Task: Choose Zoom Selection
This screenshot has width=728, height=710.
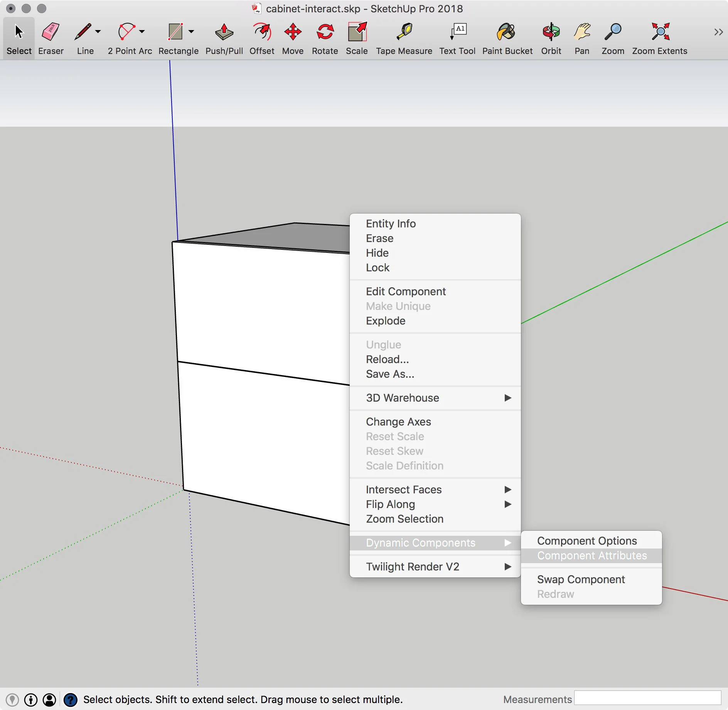Action: tap(435, 519)
